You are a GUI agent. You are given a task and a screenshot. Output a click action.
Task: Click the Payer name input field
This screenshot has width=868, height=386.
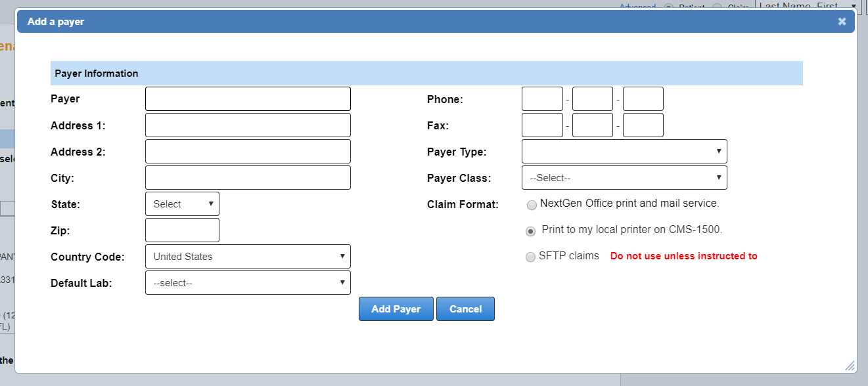[x=248, y=99]
